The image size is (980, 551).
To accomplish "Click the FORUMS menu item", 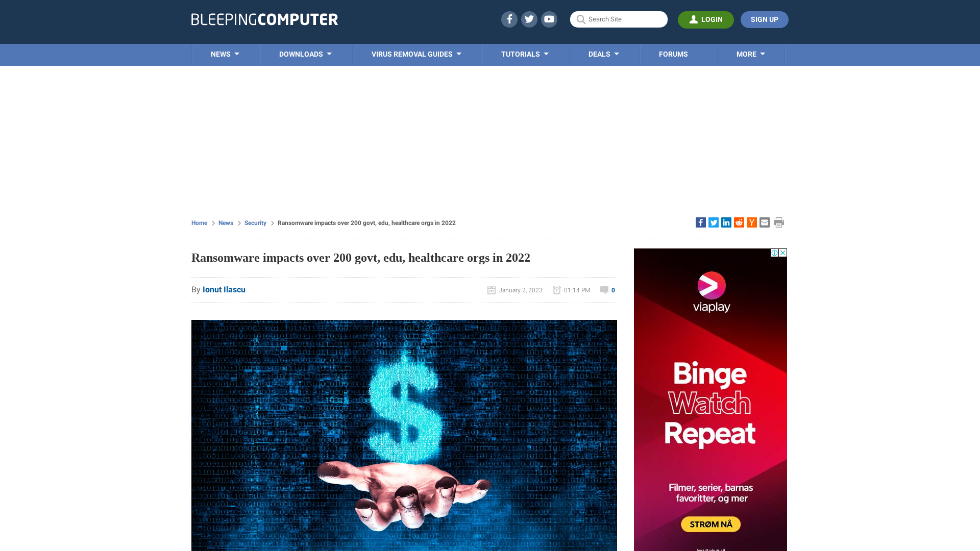I will pos(672,54).
